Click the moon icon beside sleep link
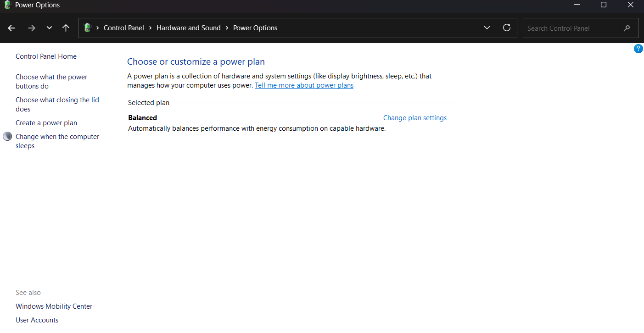Screen dimensions: 644x333 [x=7, y=136]
